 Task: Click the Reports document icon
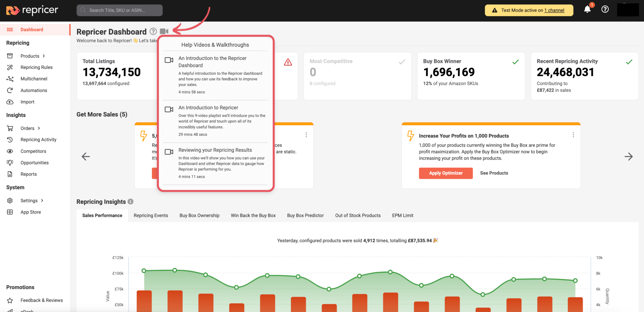pyautogui.click(x=10, y=174)
